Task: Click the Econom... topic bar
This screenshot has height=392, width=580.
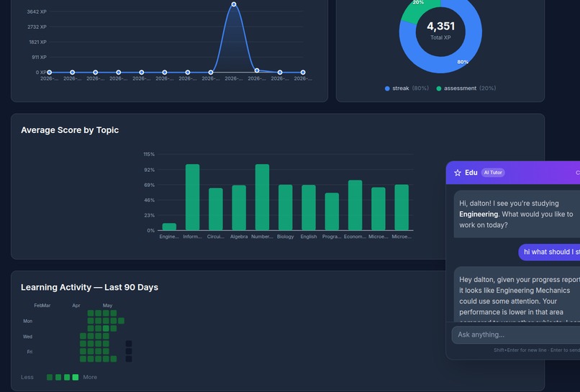Action: [x=355, y=205]
